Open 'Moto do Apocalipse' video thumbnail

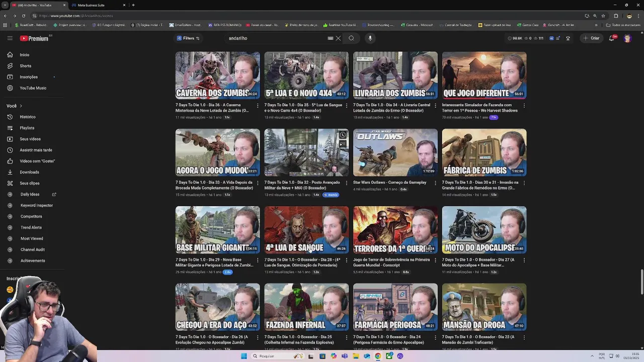pyautogui.click(x=484, y=230)
